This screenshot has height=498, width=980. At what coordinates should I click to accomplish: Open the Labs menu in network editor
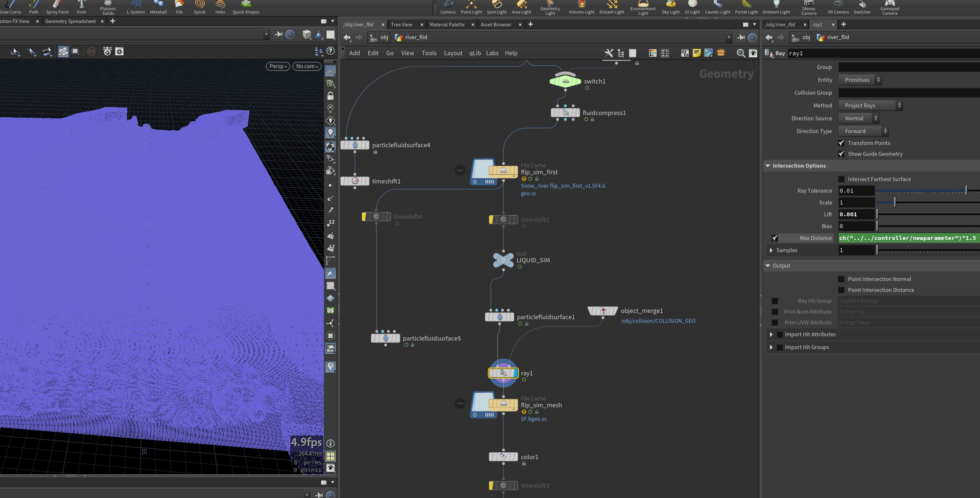point(492,53)
